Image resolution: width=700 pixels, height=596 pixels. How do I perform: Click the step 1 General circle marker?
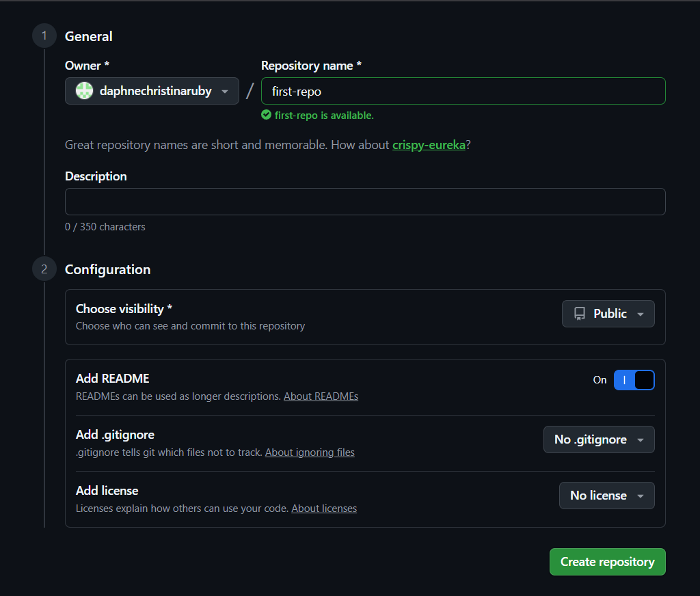pyautogui.click(x=44, y=36)
